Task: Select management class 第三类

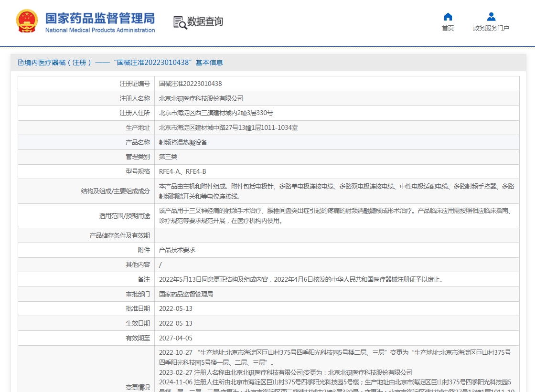Action: click(168, 157)
